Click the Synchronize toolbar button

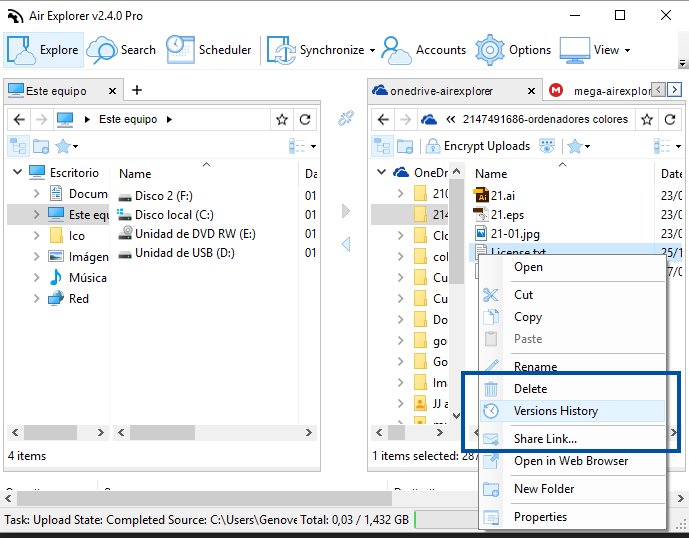click(x=315, y=50)
